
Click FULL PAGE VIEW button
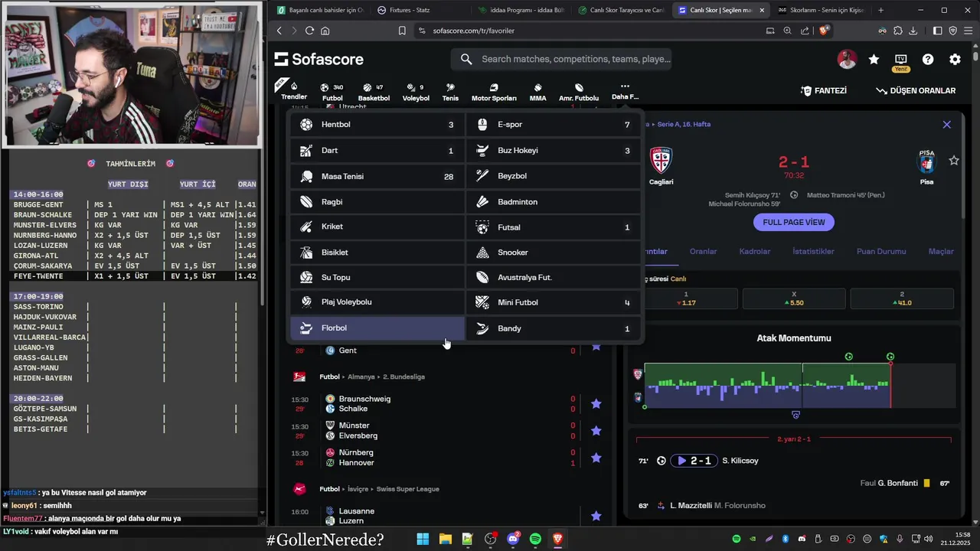coord(794,222)
